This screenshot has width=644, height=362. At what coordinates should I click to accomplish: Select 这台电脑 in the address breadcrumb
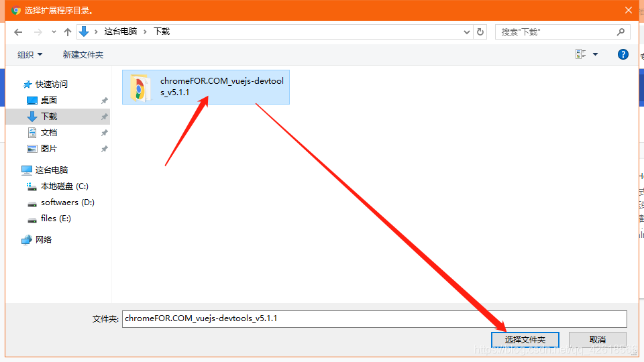[120, 32]
